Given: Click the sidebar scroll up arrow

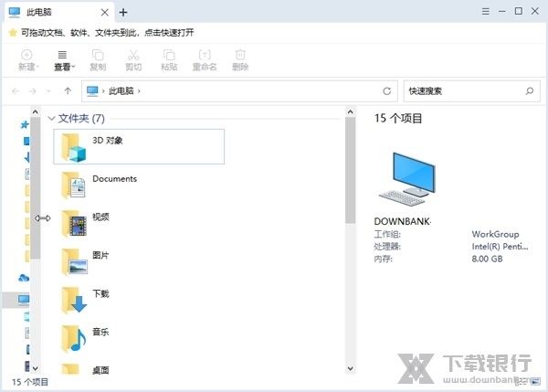Looking at the screenshot, I should click(36, 111).
